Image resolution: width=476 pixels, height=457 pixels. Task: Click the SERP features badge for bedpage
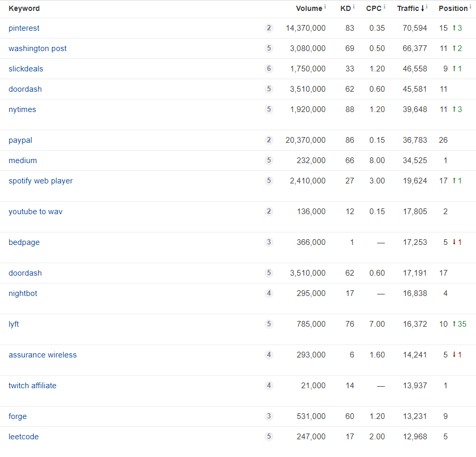tap(269, 242)
